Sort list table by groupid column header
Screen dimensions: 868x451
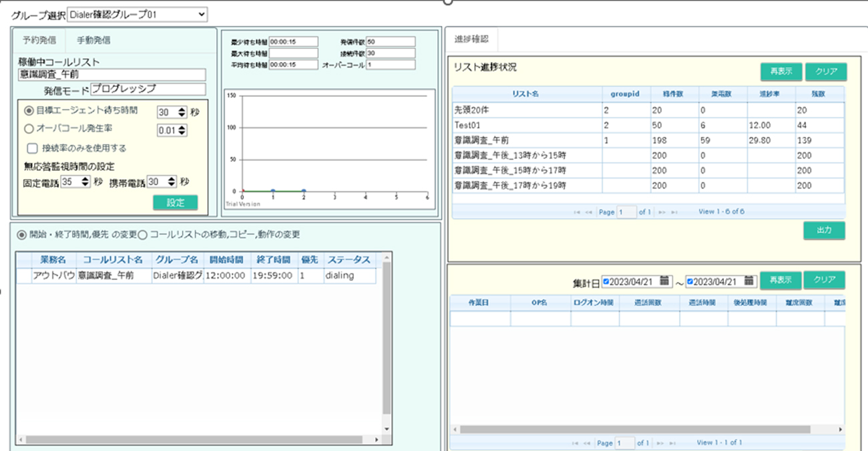pos(626,94)
